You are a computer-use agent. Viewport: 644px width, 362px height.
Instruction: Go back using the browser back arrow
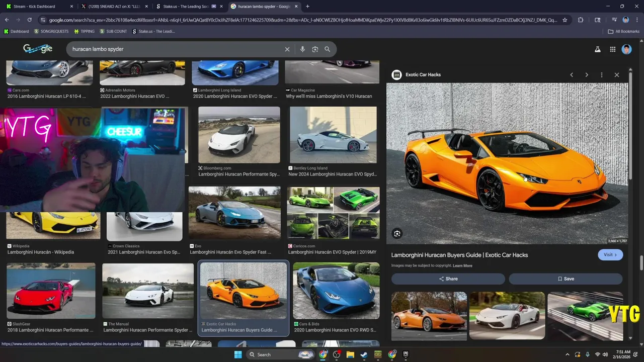pyautogui.click(x=7, y=20)
